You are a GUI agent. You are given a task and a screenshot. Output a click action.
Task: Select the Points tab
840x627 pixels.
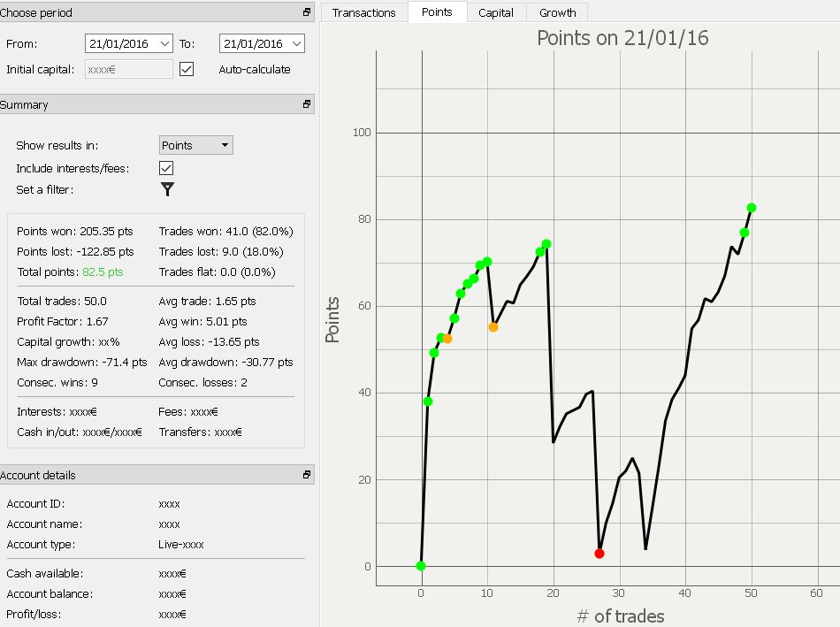[x=437, y=11]
